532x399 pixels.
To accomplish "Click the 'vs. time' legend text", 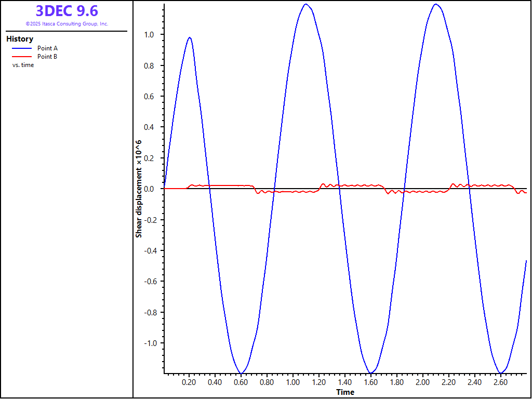I will click(x=23, y=65).
